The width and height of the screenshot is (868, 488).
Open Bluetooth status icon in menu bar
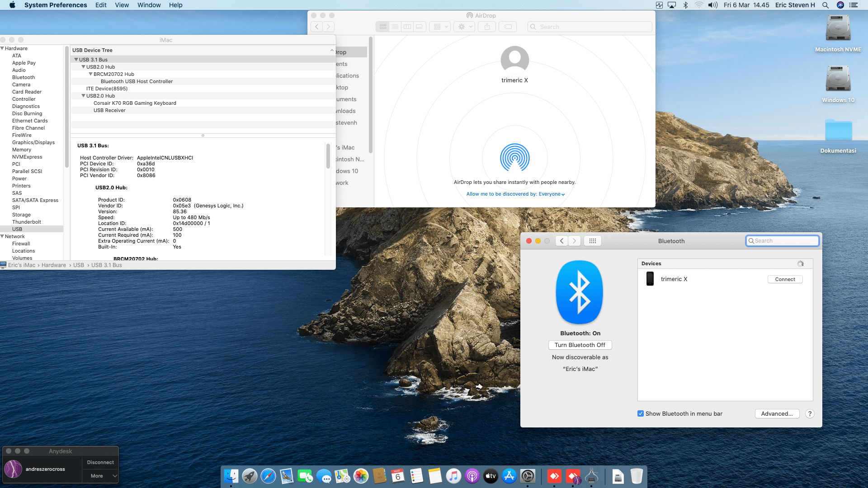point(685,5)
